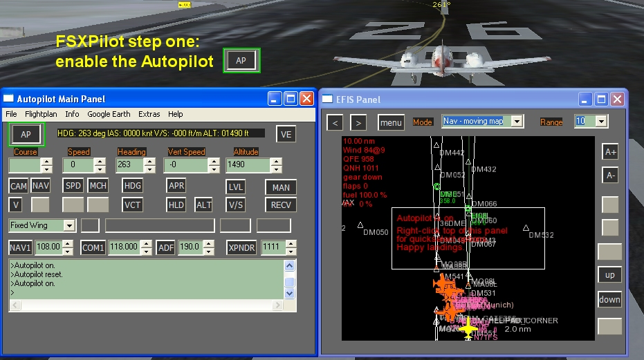The height and width of the screenshot is (360, 644).
Task: Decrease the Speed value with down arrow
Action: point(100,169)
